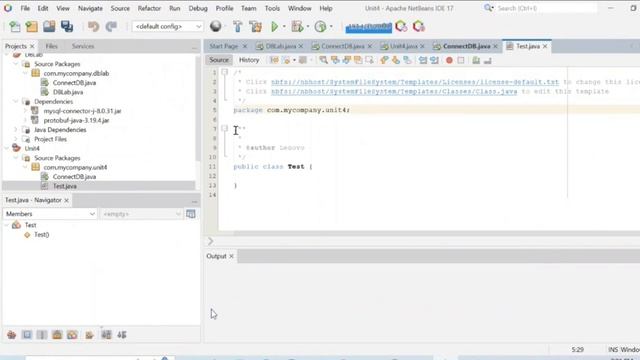Collapse the code fold at line 7
This screenshot has width=640, height=360.
[x=224, y=128]
